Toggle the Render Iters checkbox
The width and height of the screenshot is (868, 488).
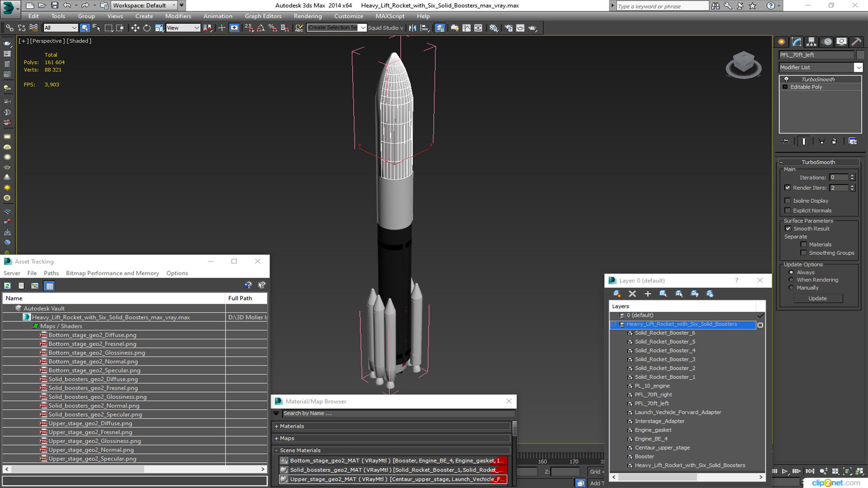tap(788, 188)
